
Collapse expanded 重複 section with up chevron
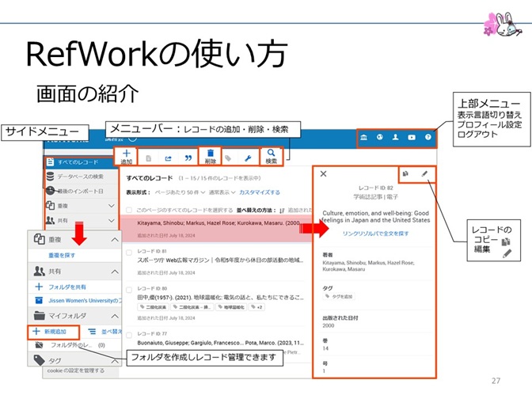[115, 240]
